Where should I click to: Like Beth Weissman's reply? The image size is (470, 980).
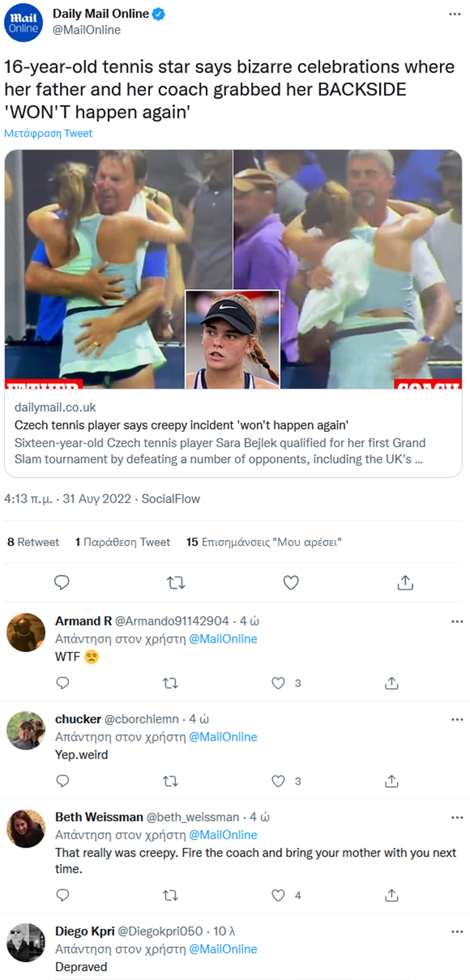[278, 896]
